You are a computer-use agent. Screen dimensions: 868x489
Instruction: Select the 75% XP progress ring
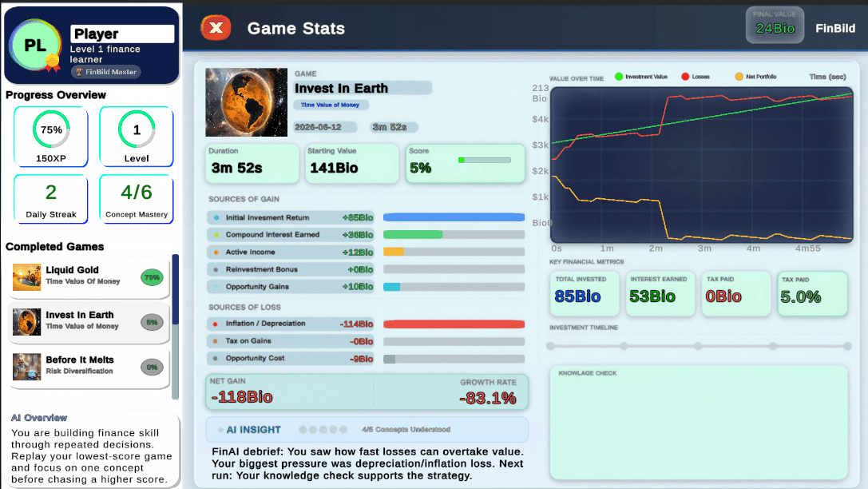coord(51,129)
